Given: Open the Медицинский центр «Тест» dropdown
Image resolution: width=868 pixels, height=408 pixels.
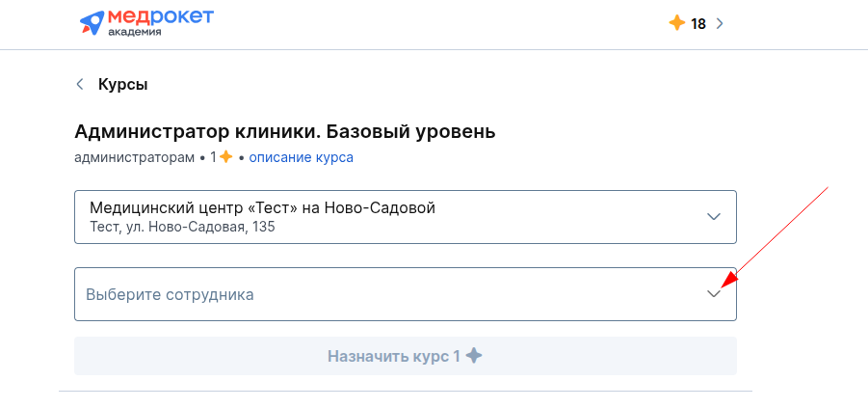Looking at the screenshot, I should pyautogui.click(x=406, y=217).
